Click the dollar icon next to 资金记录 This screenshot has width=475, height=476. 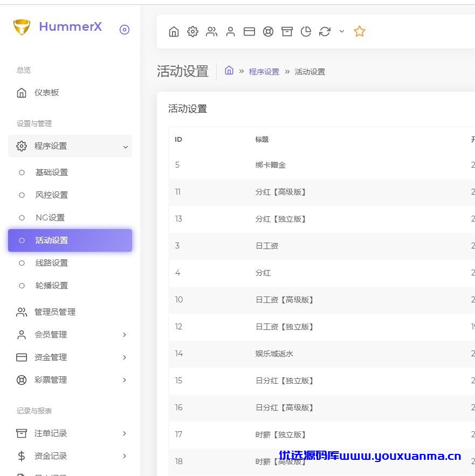coord(22,456)
